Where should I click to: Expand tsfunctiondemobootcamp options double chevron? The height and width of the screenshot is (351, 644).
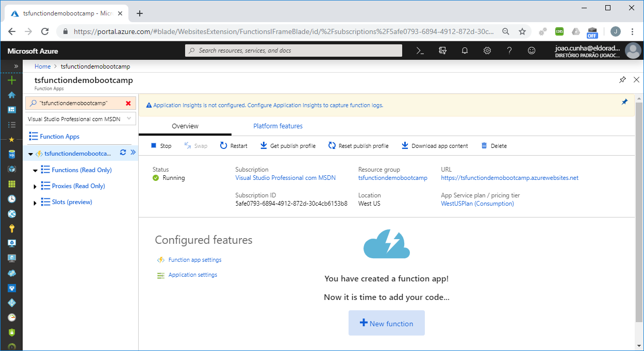133,153
